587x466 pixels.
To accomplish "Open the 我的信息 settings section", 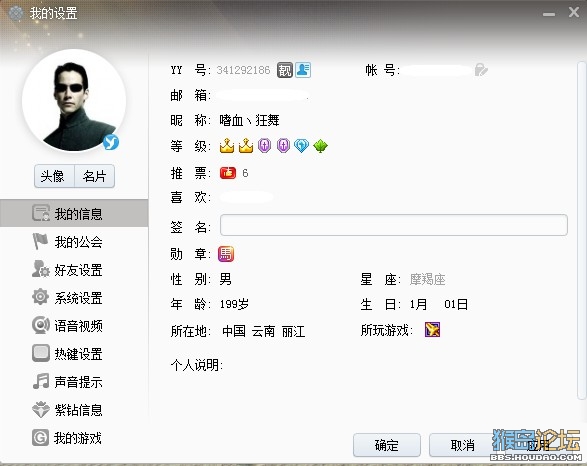I will pyautogui.click(x=74, y=213).
